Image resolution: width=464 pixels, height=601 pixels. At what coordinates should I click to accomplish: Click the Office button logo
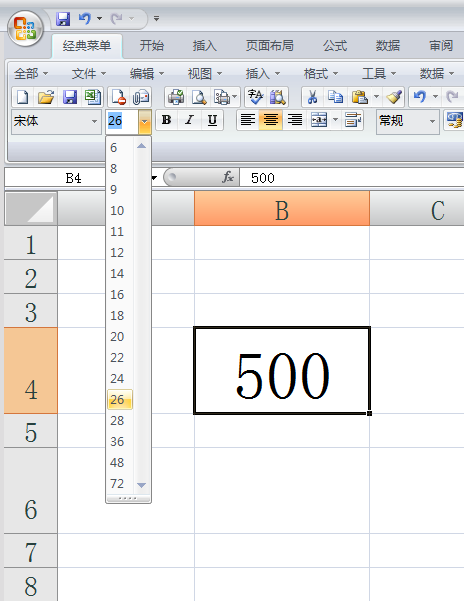pos(25,28)
